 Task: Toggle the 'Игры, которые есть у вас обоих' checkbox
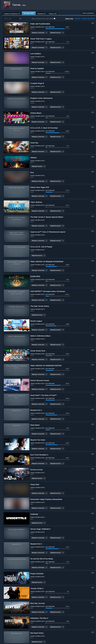(x=55, y=19)
